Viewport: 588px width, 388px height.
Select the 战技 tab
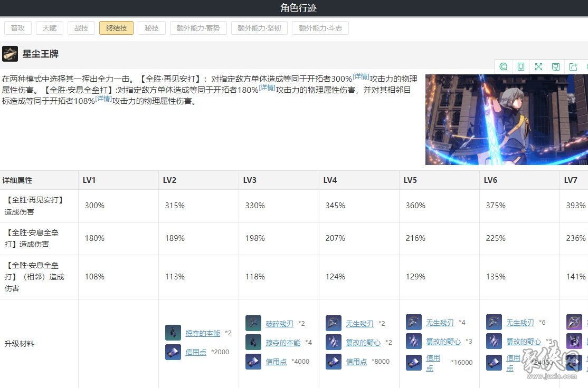[x=81, y=28]
